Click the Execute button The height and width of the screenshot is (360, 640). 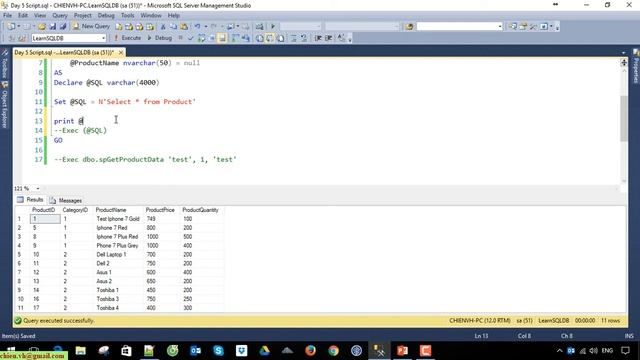pos(127,38)
